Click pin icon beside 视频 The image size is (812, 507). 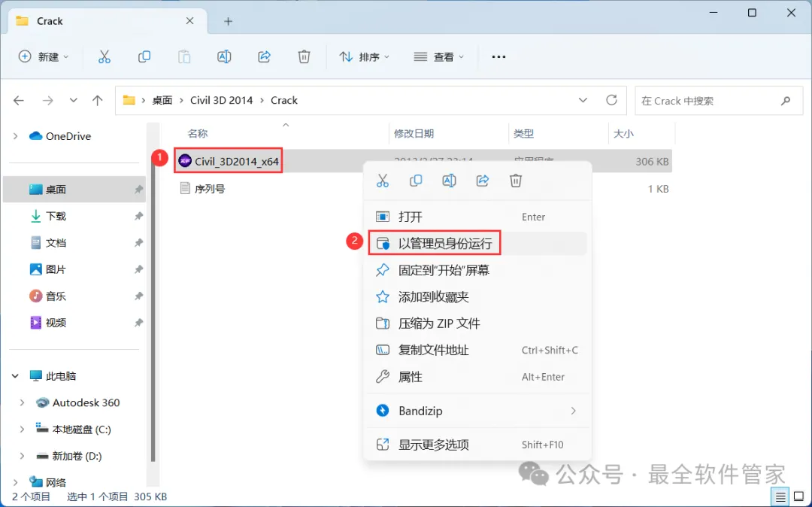138,323
